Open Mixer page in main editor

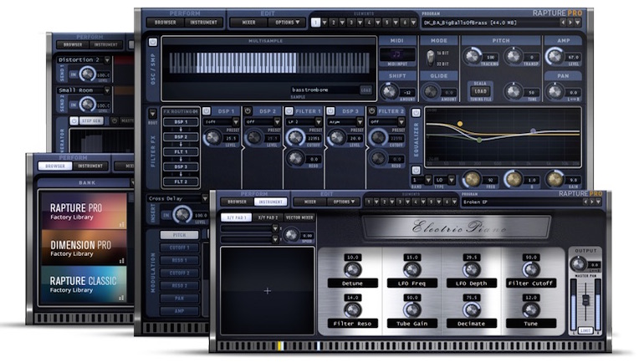(248, 23)
